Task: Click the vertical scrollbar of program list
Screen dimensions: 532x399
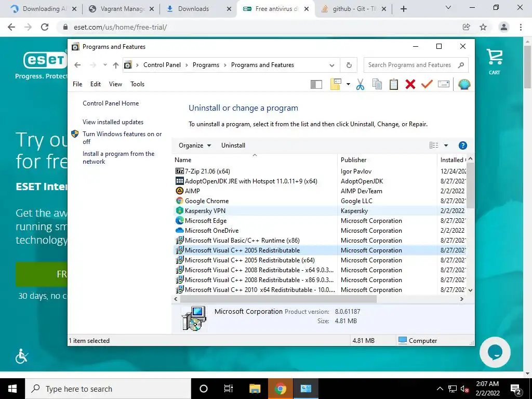Action: pyautogui.click(x=470, y=186)
